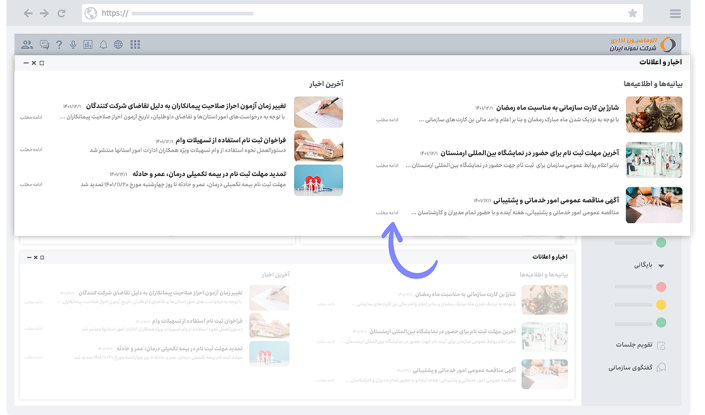Open notifications with the bell icon
705x415 pixels.
click(103, 45)
